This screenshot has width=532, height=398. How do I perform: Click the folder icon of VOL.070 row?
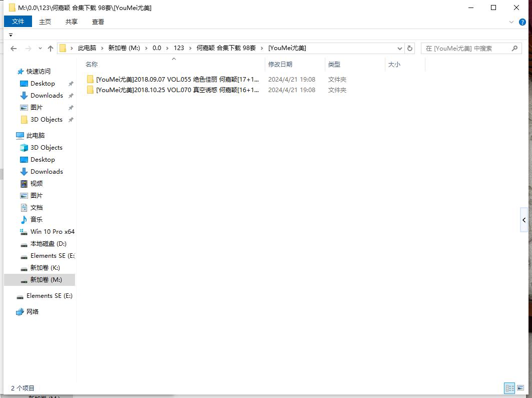[x=90, y=90]
